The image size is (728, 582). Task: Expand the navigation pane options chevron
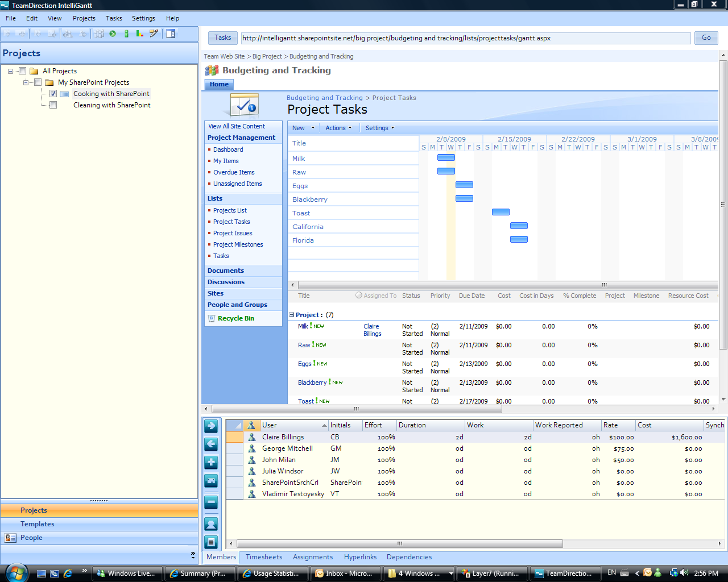[x=193, y=554]
